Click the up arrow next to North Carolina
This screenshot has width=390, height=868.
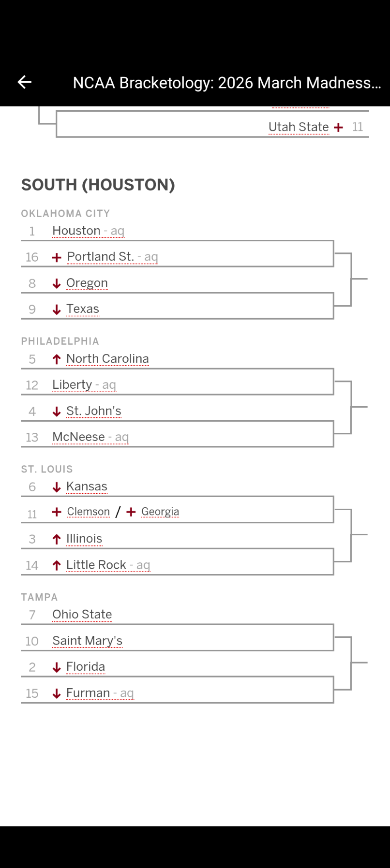[57, 359]
